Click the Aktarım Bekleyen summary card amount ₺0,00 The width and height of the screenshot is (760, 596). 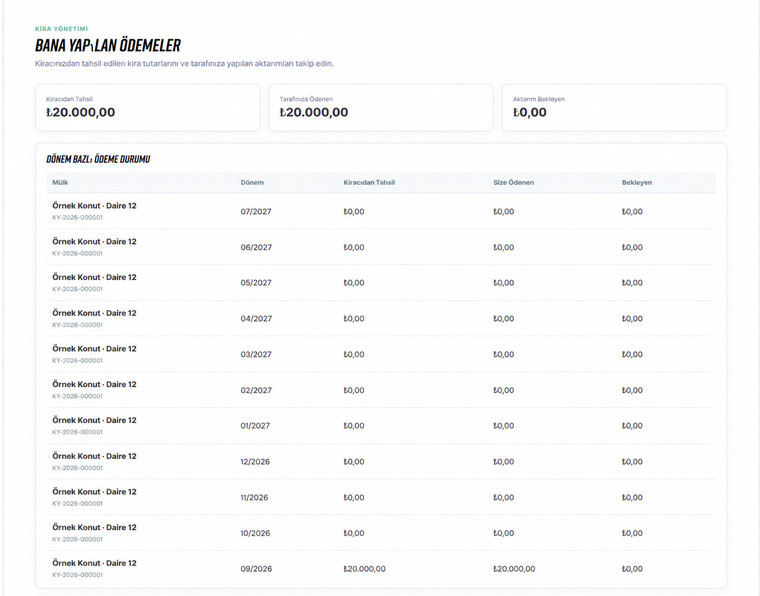529,112
